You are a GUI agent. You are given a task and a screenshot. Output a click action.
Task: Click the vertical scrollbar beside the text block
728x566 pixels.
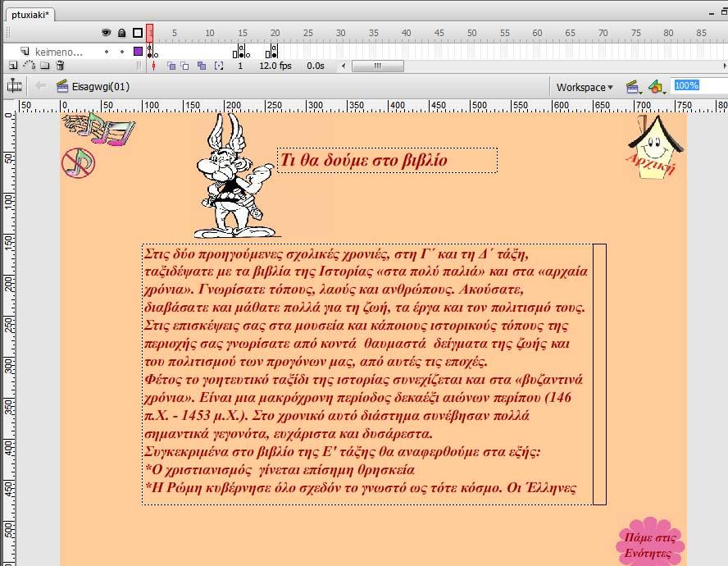pyautogui.click(x=599, y=374)
